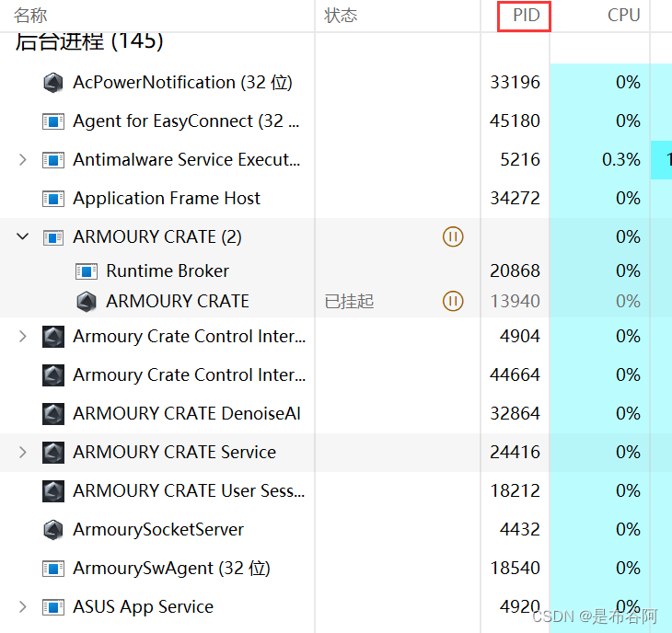Click icon of Armoury Crate Control Interface PID 44664

coord(53,375)
